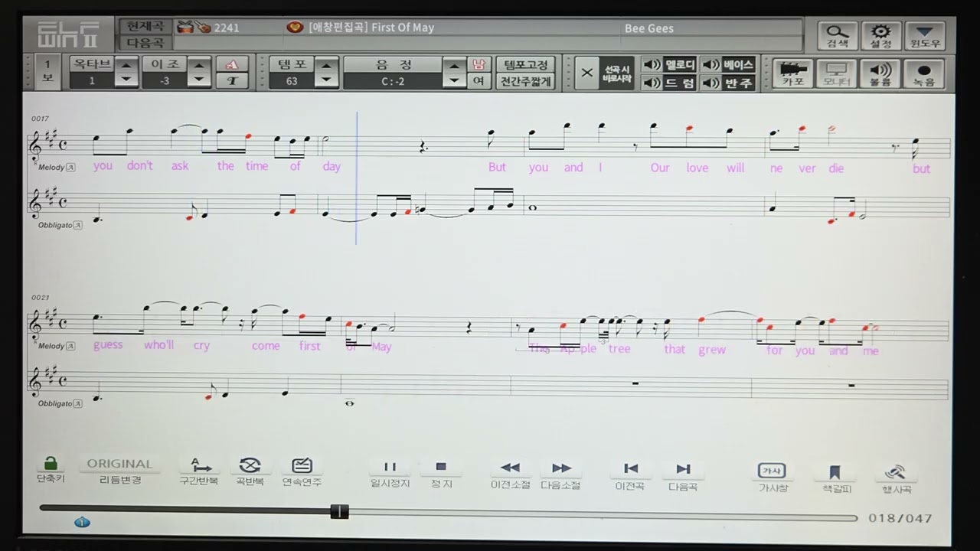
Task: Start recording with the 녹음 button
Action: (x=924, y=73)
